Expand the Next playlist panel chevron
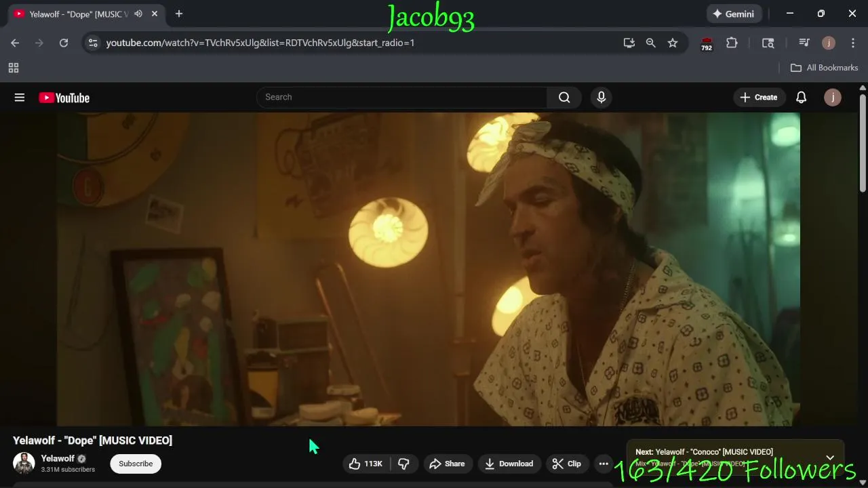 [x=830, y=457]
